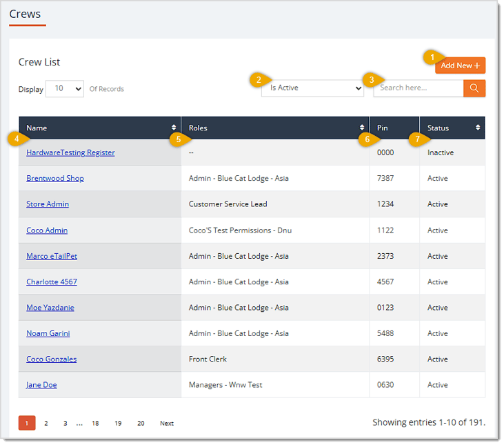
Task: Go to pagination page 2
Action: 46,424
